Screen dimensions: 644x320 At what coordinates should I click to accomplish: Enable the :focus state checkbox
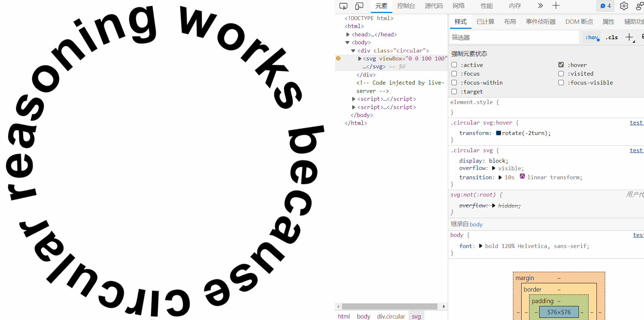[454, 73]
